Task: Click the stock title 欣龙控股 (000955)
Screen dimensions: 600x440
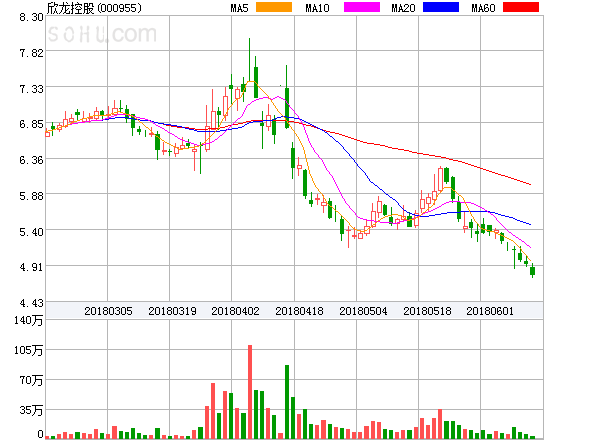Action: (94, 8)
